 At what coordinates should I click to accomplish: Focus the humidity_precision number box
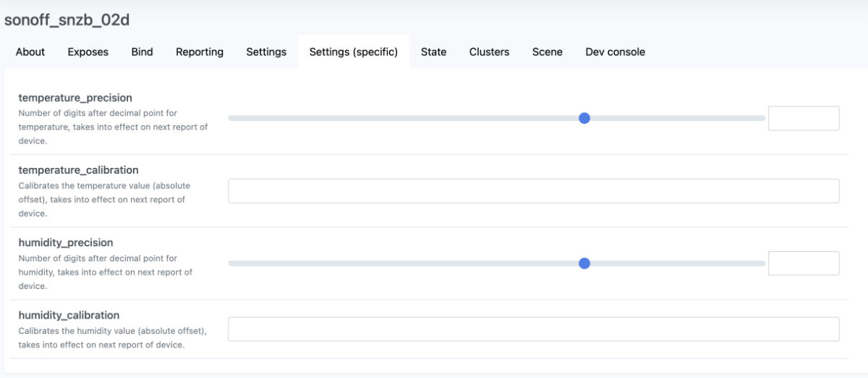coord(804,263)
